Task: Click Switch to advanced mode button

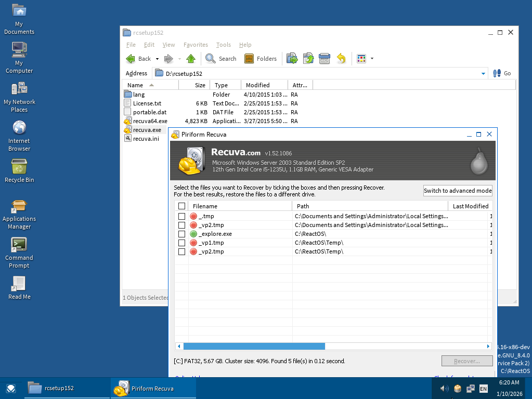Action: coord(458,191)
